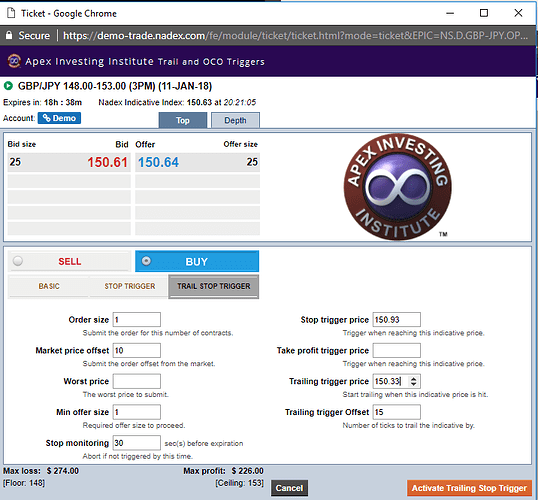Activate Trailing Stop Trigger button
This screenshot has height=500, width=538.
[x=469, y=488]
